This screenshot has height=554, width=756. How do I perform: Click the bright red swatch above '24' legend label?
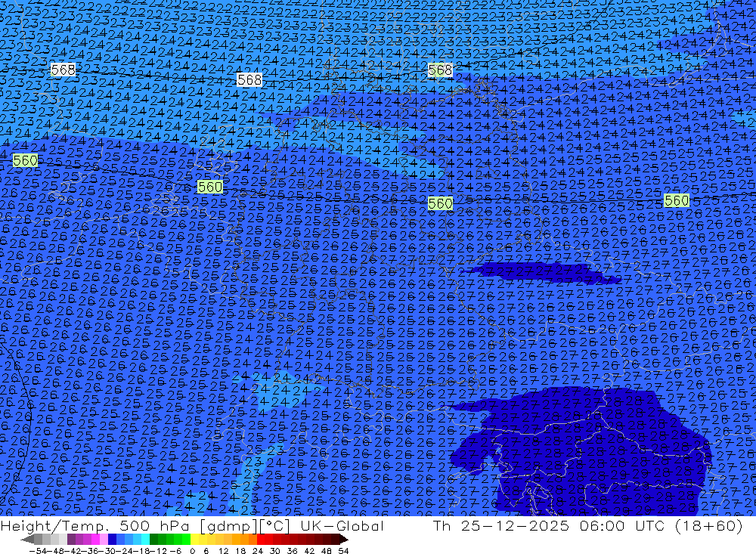[261, 540]
